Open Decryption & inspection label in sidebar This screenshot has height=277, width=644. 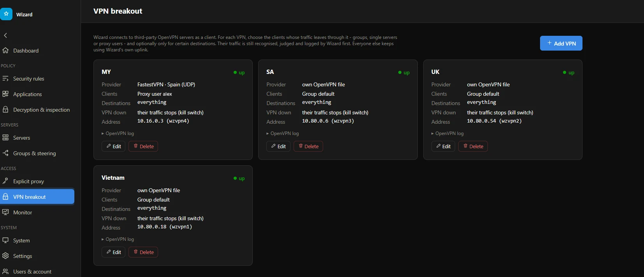[x=41, y=110]
